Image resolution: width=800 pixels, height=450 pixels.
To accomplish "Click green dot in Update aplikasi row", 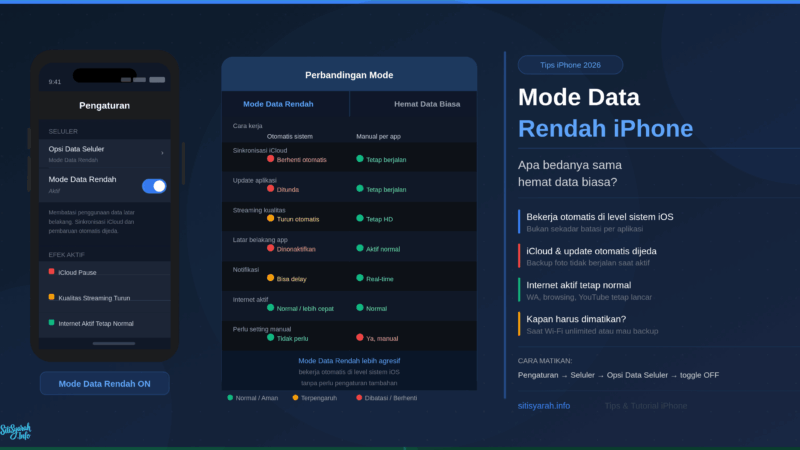I will pyautogui.click(x=360, y=188).
